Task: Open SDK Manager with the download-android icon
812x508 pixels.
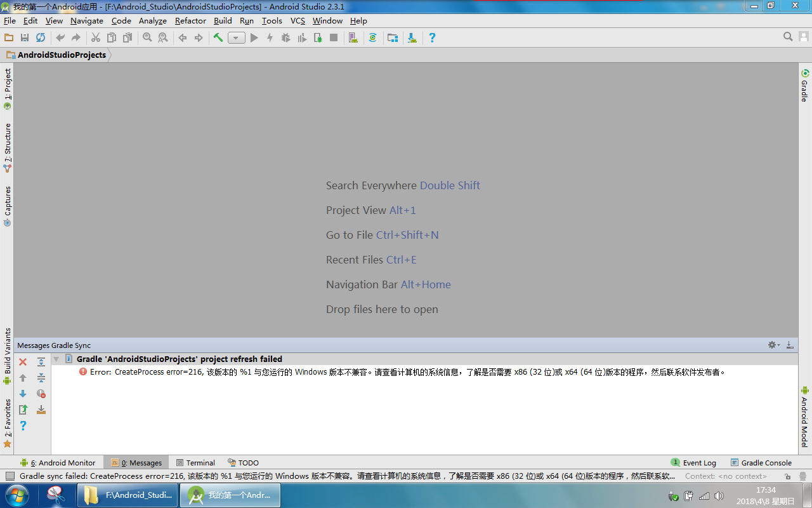Action: 412,37
